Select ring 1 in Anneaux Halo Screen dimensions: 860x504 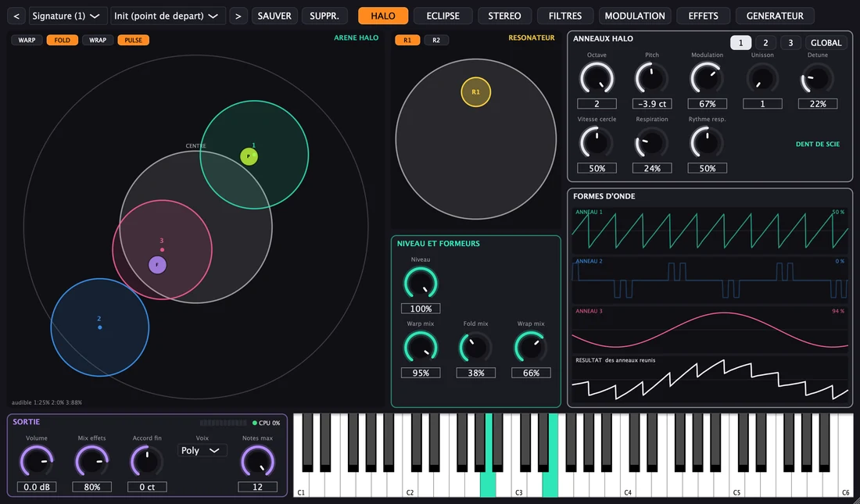[x=740, y=42]
